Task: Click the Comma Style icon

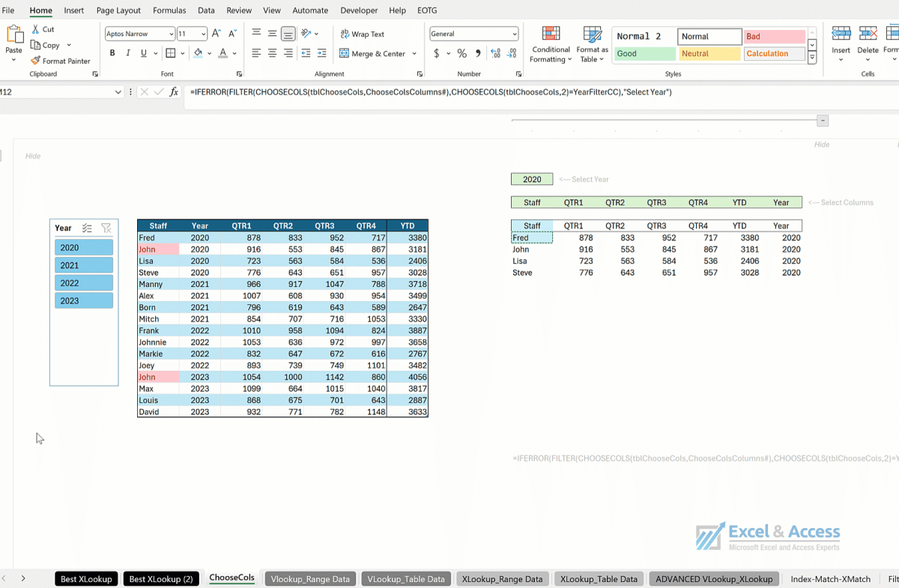Action: coord(476,54)
